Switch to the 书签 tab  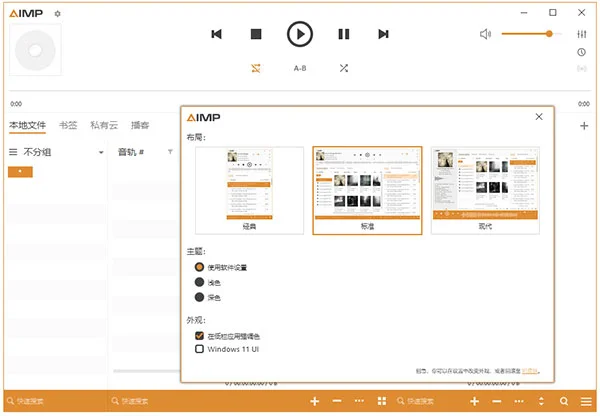[68, 125]
